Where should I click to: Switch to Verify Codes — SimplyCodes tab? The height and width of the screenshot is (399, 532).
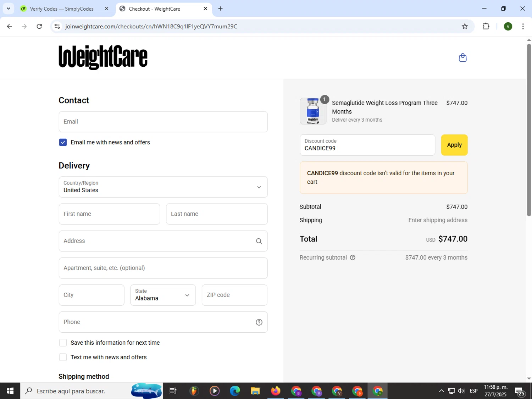click(x=62, y=9)
